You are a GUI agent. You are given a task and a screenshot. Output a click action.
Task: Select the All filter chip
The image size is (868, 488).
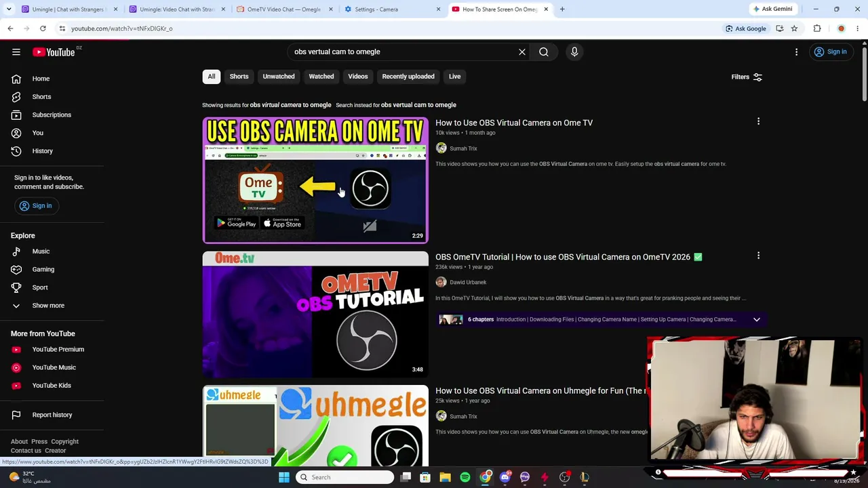(212, 77)
